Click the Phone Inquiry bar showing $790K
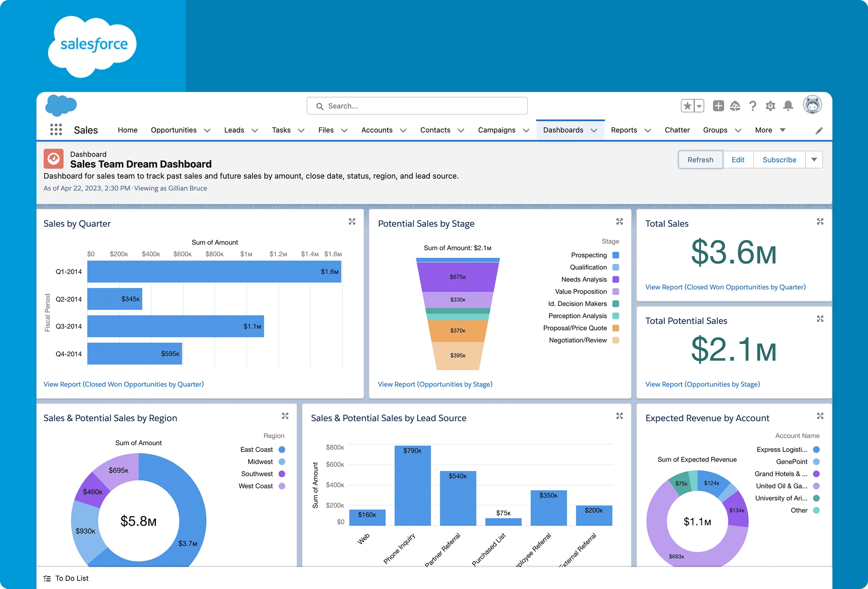The image size is (868, 589). coord(413,486)
